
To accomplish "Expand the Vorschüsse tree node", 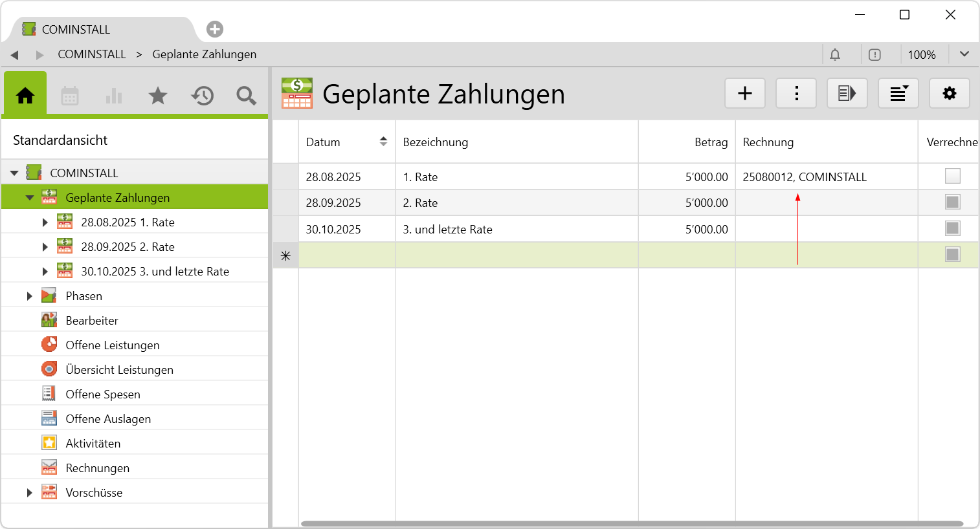I will click(29, 493).
